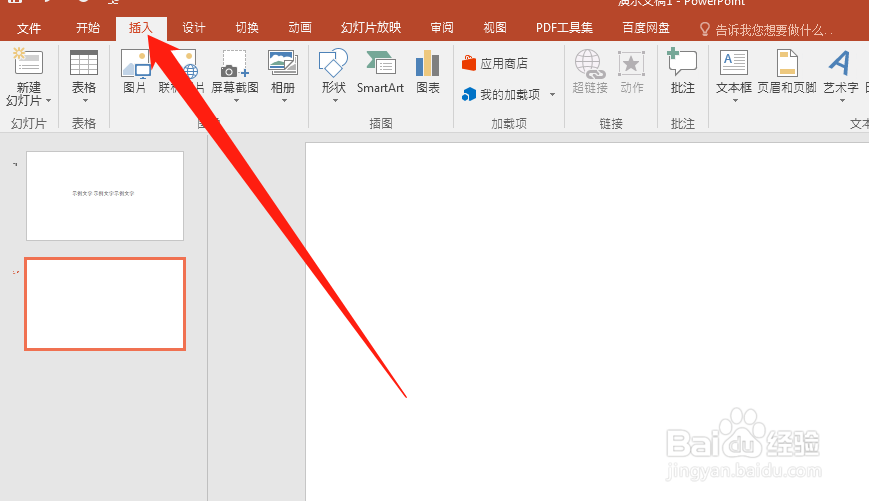Expand the 形状 dropdown arrow
The width and height of the screenshot is (869, 501).
point(335,101)
